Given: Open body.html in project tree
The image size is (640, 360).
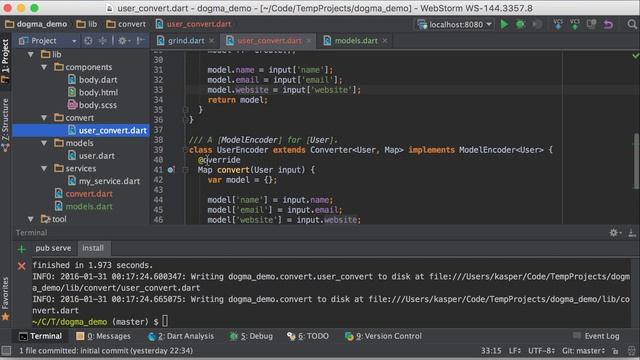Looking at the screenshot, I should (x=93, y=92).
